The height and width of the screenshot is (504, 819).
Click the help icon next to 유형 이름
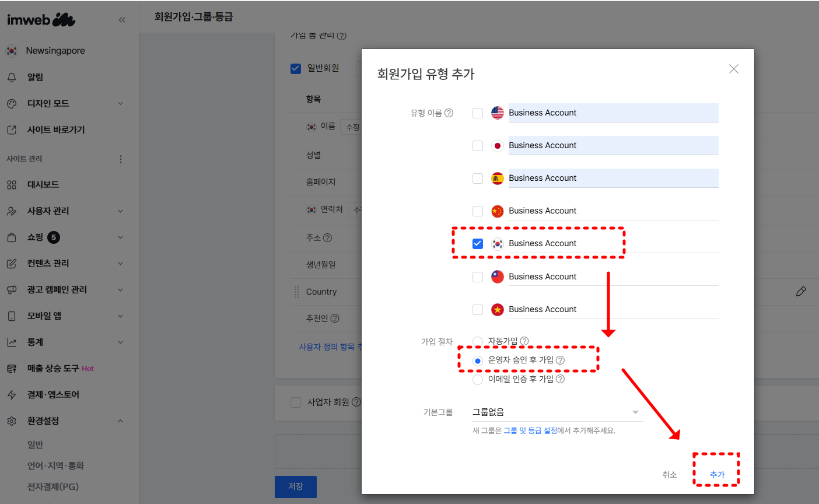449,113
